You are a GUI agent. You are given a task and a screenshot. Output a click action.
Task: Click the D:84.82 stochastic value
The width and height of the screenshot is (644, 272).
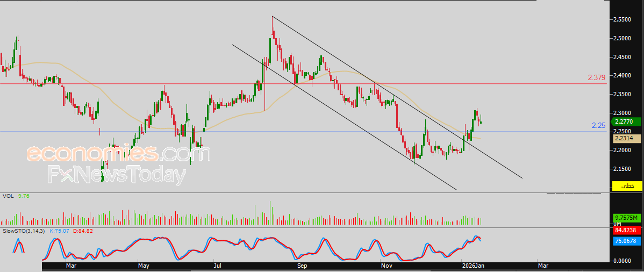(83, 231)
